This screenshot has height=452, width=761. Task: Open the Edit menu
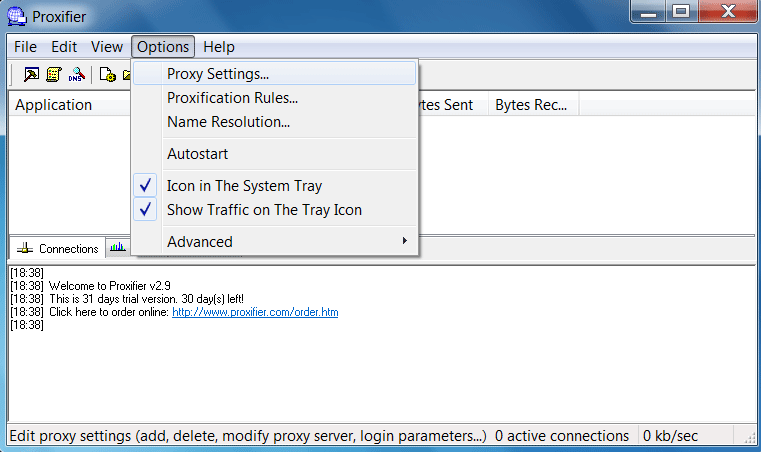pos(64,47)
